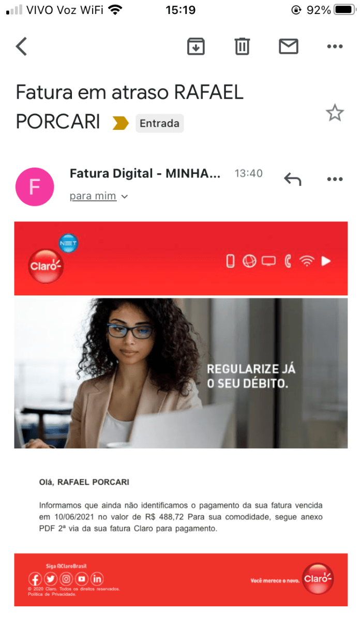The width and height of the screenshot is (362, 644).
Task: Click the Política de Privacidade link
Action: [x=52, y=594]
